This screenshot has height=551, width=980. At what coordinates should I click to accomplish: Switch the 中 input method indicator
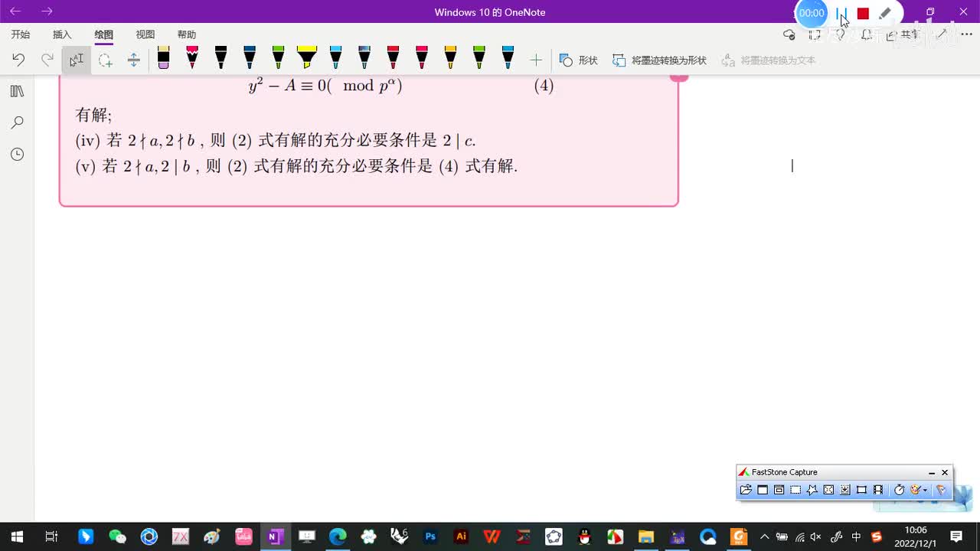(x=857, y=536)
